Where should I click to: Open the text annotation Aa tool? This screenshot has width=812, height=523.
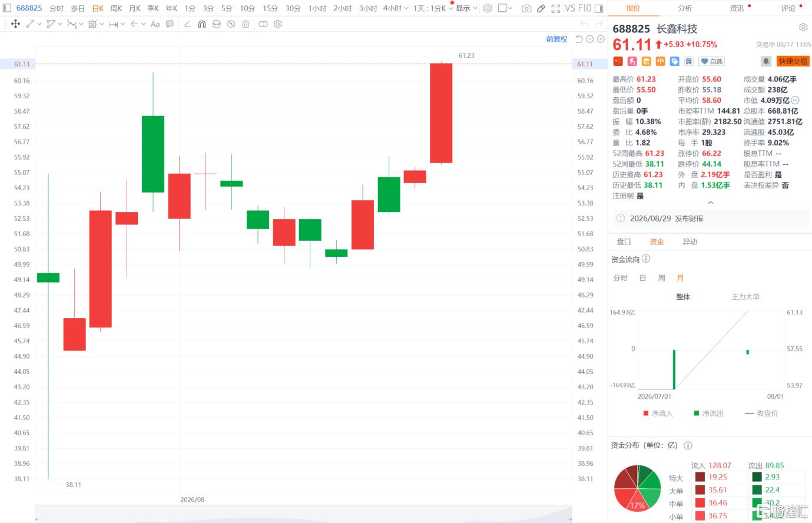click(x=155, y=24)
